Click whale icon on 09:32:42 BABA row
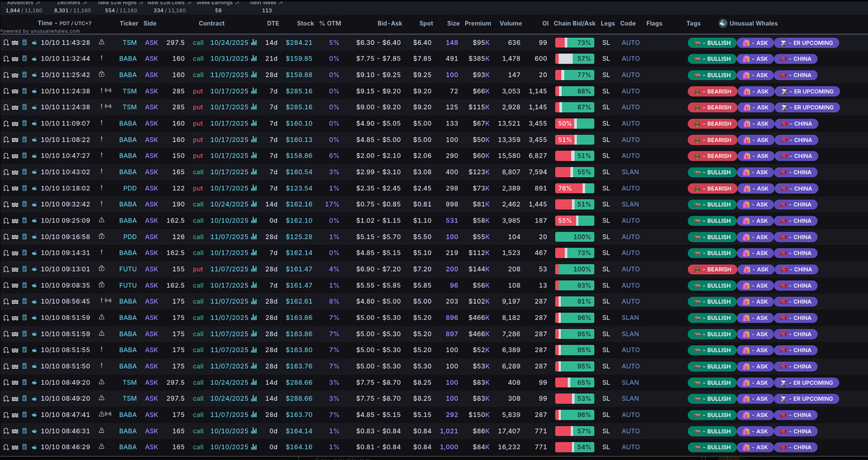The width and height of the screenshot is (868, 460). 34,204
